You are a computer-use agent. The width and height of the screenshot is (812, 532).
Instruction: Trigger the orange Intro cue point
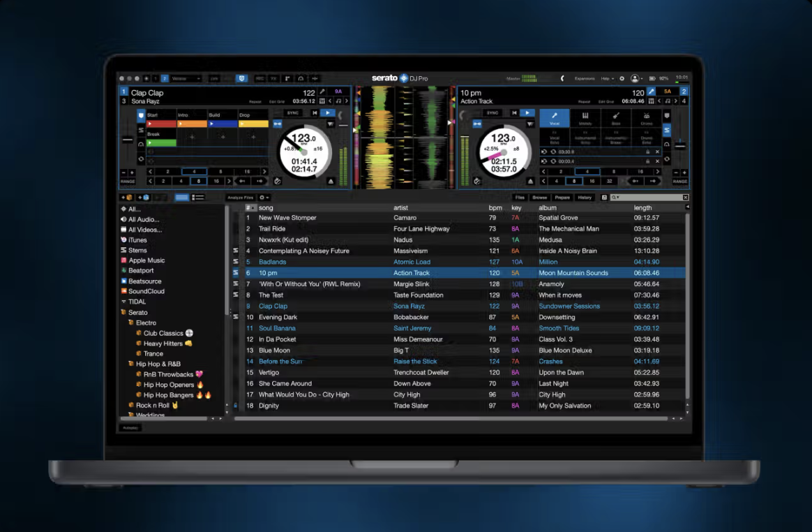pos(192,124)
